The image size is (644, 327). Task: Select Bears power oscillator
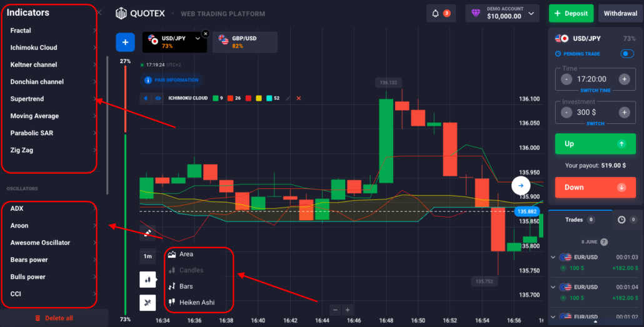53,260
